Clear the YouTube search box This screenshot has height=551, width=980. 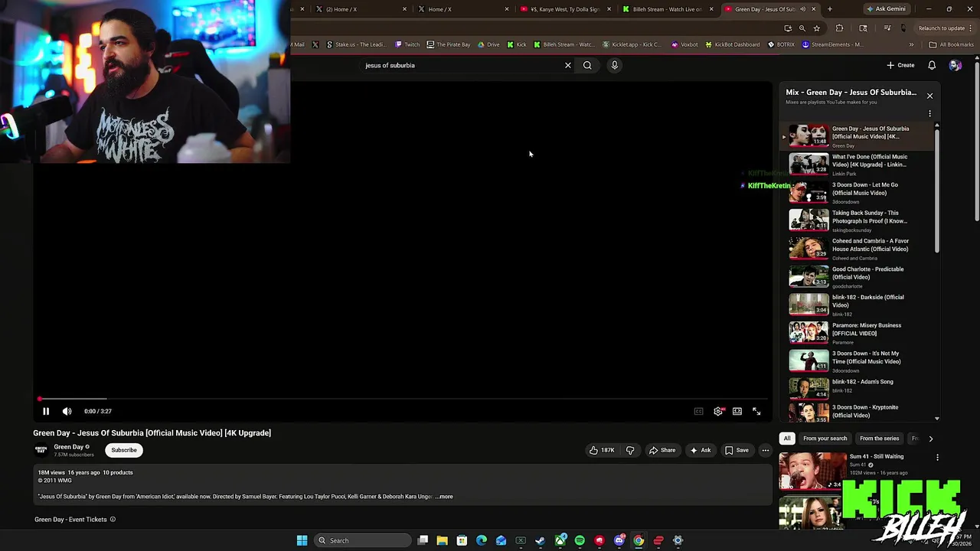point(568,66)
